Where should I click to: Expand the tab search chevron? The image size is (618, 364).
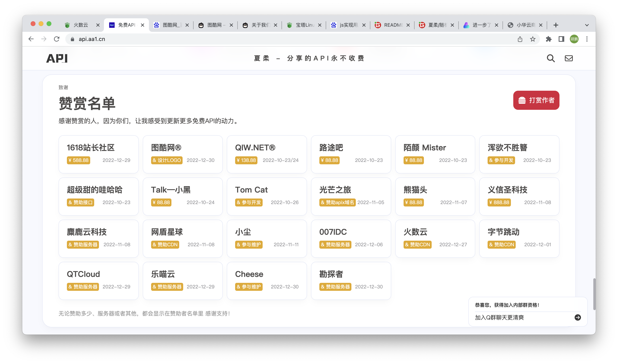pyautogui.click(x=587, y=25)
